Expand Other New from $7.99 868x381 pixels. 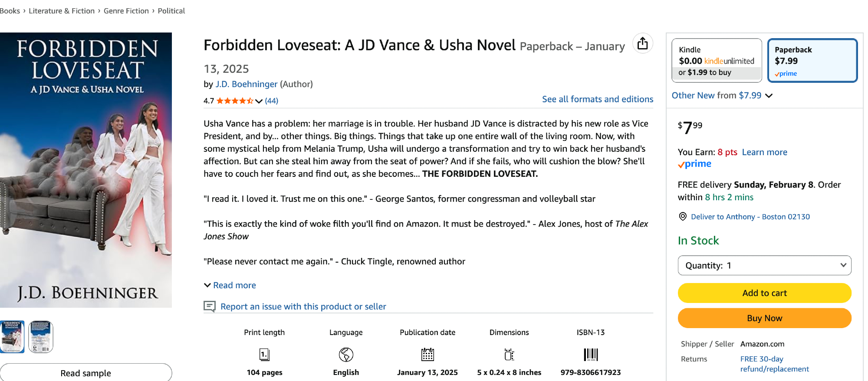point(722,95)
